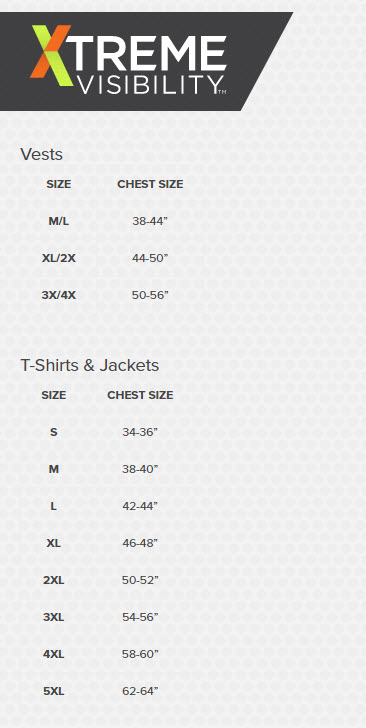The image size is (366, 728).
Task: Click the T-Shirts SIZE column header
Action: (x=54, y=395)
